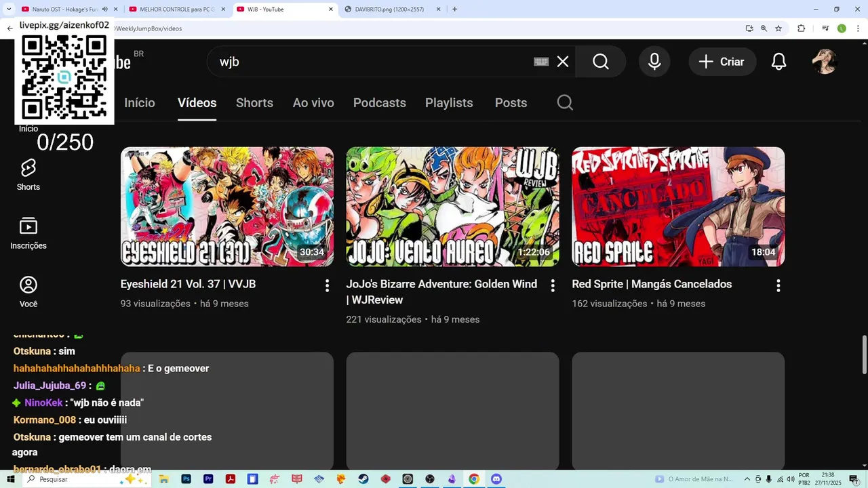Switch to Shorts channel tab

click(254, 102)
